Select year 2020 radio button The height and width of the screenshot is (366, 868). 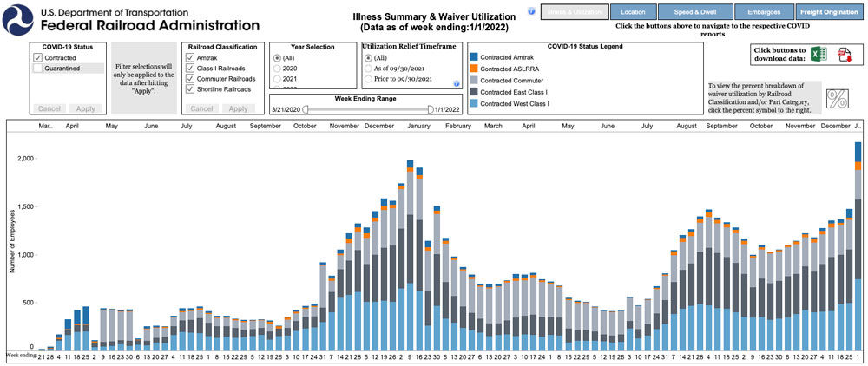(277, 68)
